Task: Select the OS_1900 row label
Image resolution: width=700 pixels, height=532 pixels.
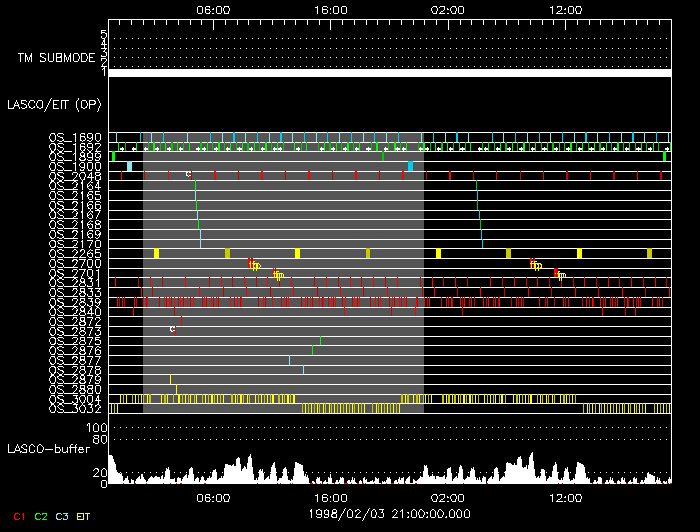Action: point(75,166)
